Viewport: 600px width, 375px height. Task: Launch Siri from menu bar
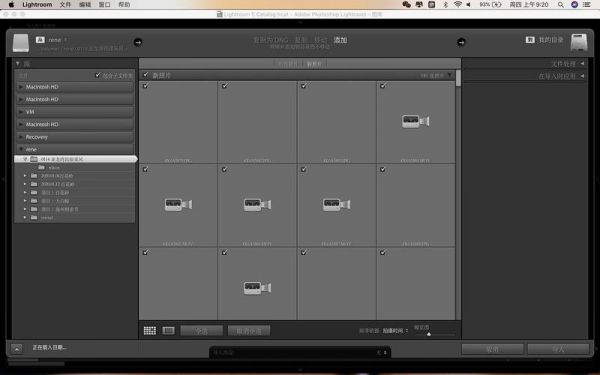pos(574,5)
